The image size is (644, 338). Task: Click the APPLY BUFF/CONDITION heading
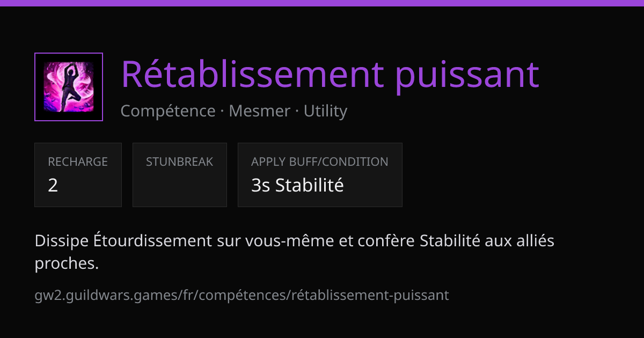tap(320, 161)
